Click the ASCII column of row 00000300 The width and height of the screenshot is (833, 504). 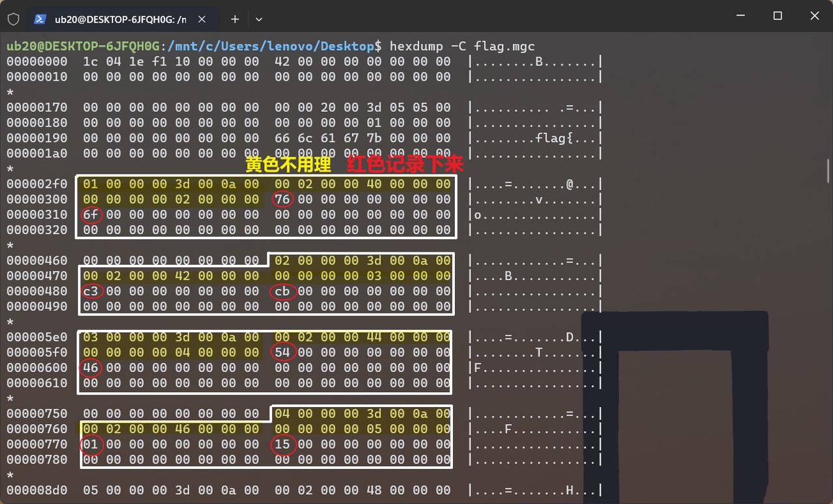535,199
